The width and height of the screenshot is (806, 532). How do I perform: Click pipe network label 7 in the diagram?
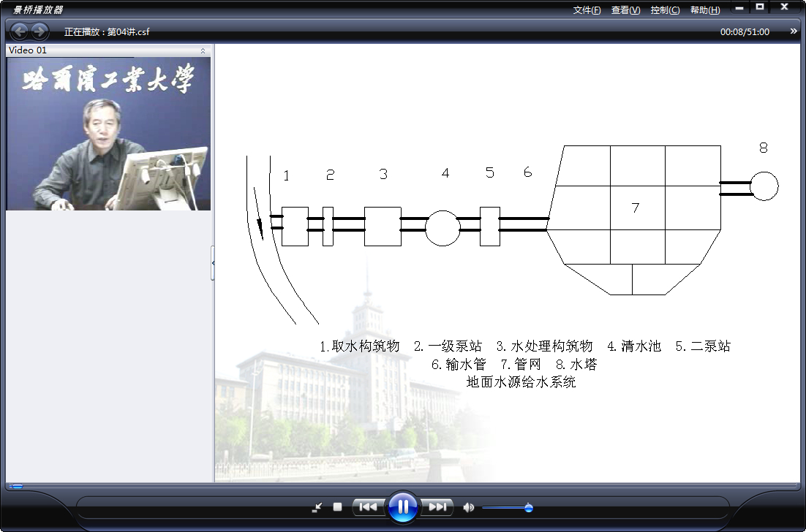pyautogui.click(x=636, y=208)
